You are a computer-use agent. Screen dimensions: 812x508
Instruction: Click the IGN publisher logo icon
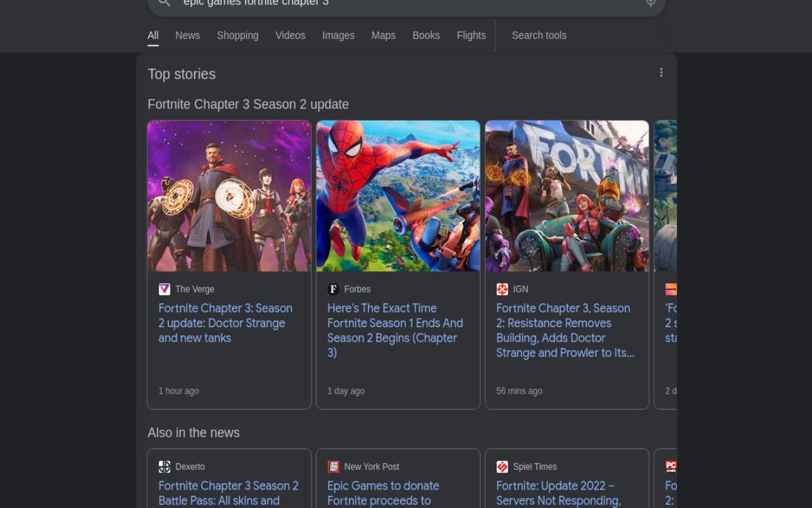click(x=502, y=289)
